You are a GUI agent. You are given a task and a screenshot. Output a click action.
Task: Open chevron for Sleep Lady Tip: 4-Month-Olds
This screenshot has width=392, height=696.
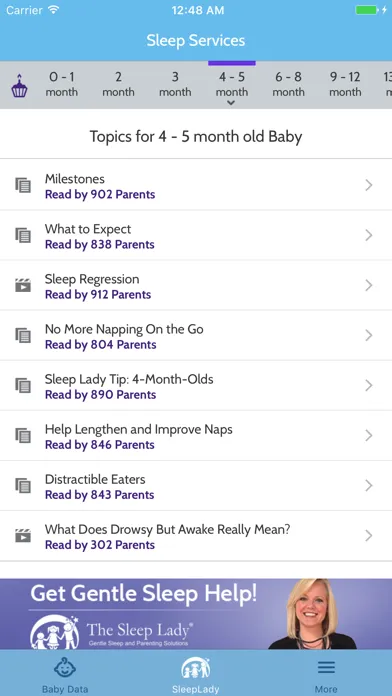(368, 386)
